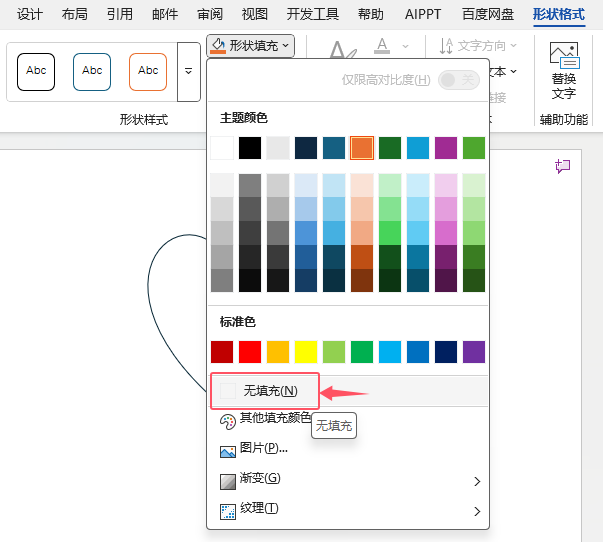Select the black outline Abc shape style
This screenshot has width=603, height=542.
[36, 72]
